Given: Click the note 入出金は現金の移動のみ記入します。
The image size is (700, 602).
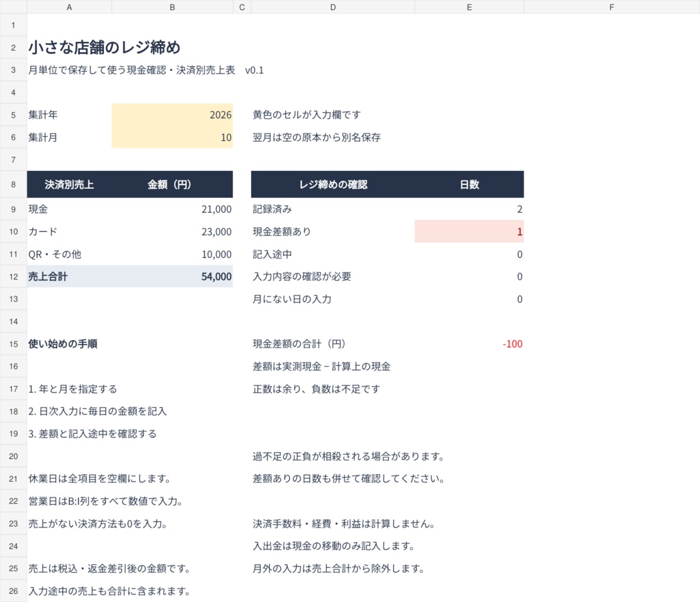Looking at the screenshot, I should point(334,546).
